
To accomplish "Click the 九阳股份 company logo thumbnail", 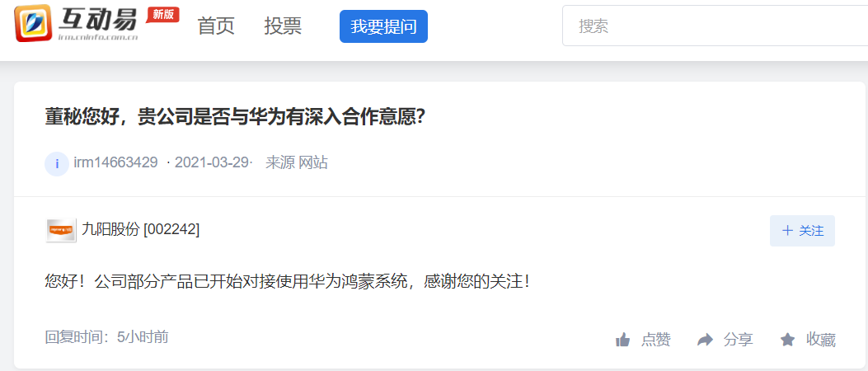I will coord(61,230).
